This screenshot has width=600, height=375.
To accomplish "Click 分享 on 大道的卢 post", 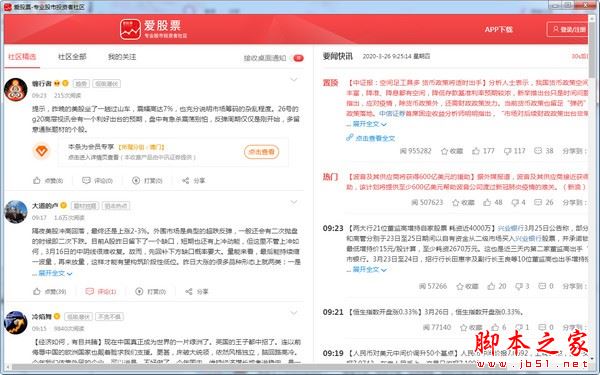I will [x=197, y=292].
